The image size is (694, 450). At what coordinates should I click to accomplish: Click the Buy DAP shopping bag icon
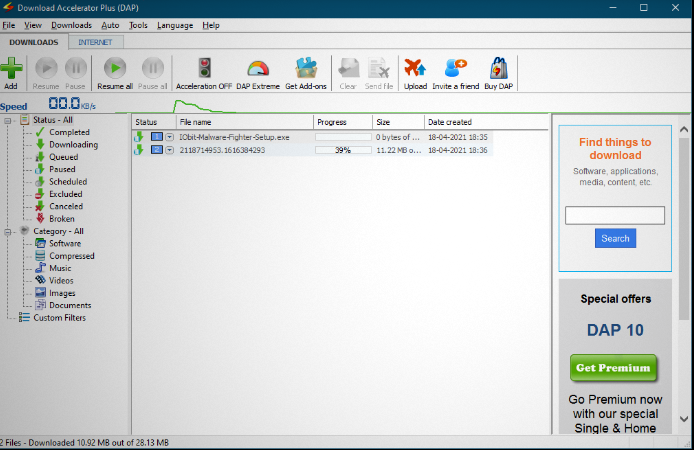(x=498, y=68)
